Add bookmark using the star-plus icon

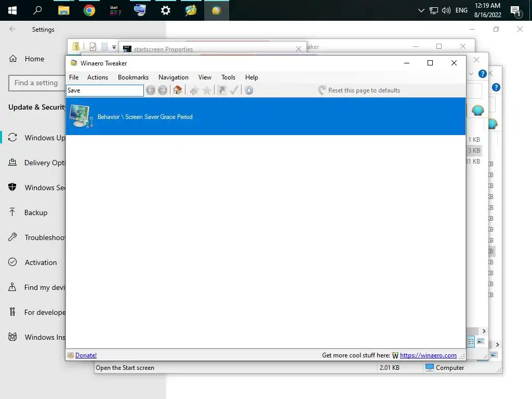coord(194,90)
